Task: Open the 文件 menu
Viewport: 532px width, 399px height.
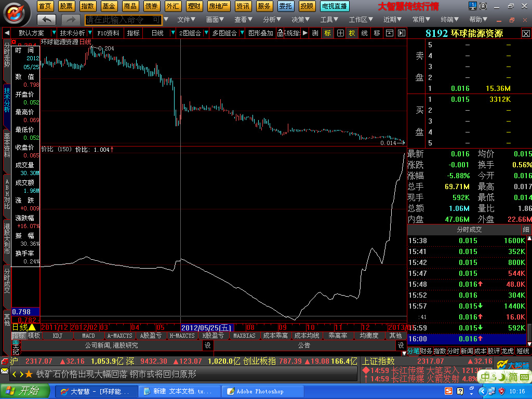Action: pyautogui.click(x=187, y=20)
